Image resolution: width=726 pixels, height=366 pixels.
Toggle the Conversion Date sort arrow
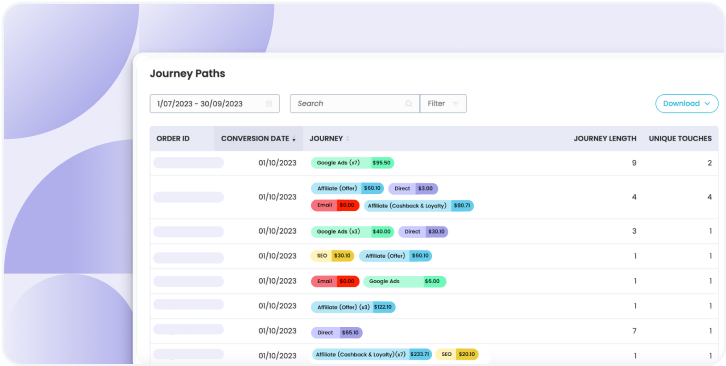pos(294,139)
